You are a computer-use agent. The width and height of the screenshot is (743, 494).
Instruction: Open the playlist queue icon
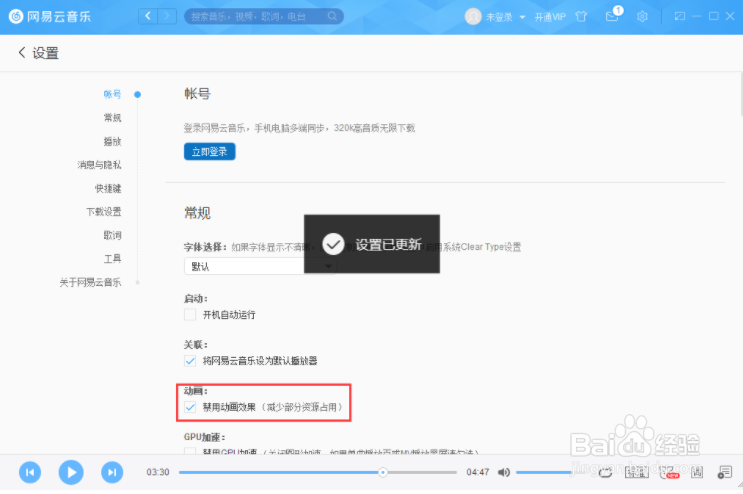tap(725, 472)
